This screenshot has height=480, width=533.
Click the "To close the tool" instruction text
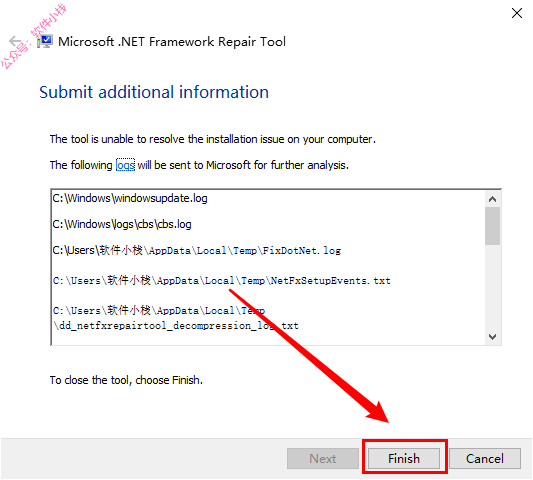[x=126, y=380]
